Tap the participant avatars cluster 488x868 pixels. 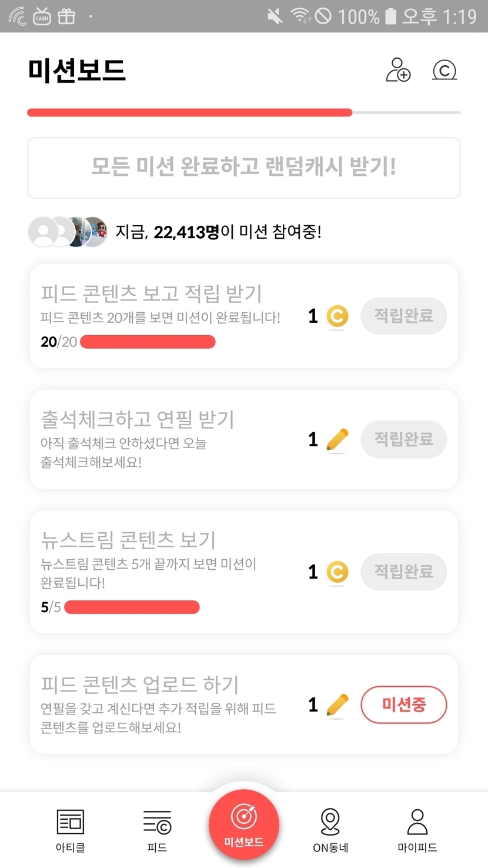68,232
